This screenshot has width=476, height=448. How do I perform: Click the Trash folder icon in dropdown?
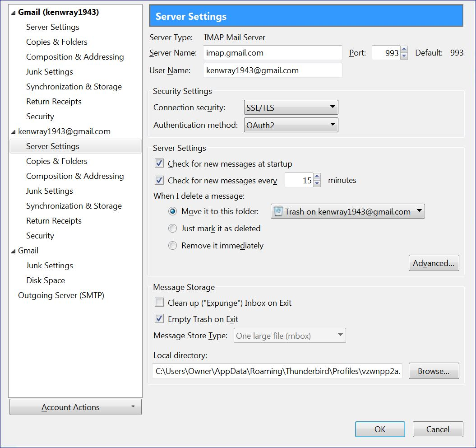(x=278, y=211)
